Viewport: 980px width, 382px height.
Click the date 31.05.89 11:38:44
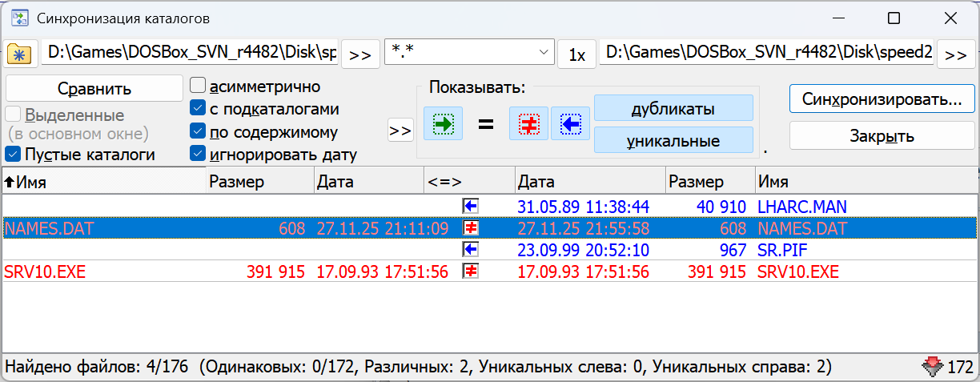pos(584,207)
